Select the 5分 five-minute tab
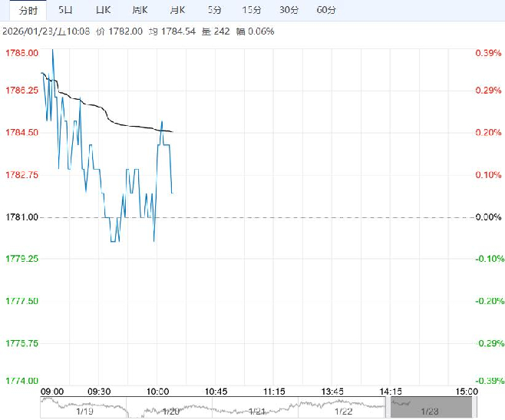This screenshot has width=505, height=420. coord(216,10)
